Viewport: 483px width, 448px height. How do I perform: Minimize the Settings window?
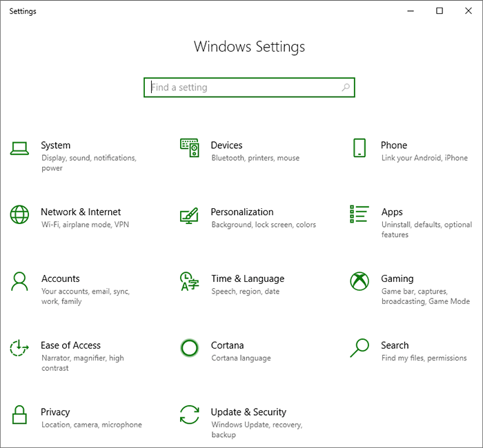click(x=411, y=11)
